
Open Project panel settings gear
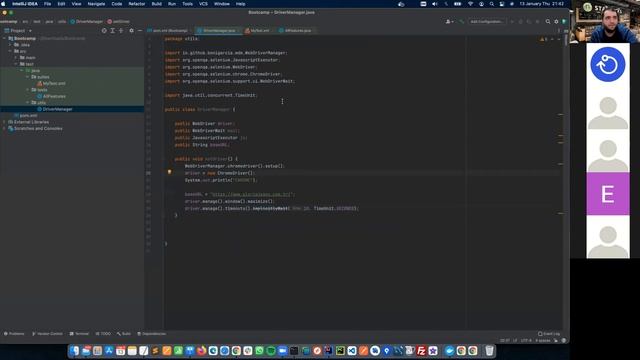click(x=131, y=31)
